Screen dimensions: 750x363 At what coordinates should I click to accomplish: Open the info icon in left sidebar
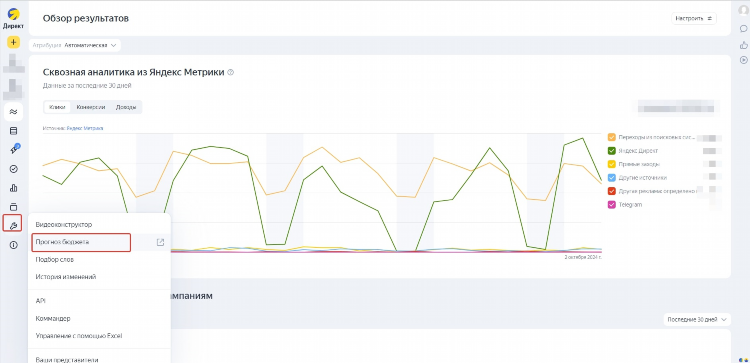pyautogui.click(x=13, y=245)
